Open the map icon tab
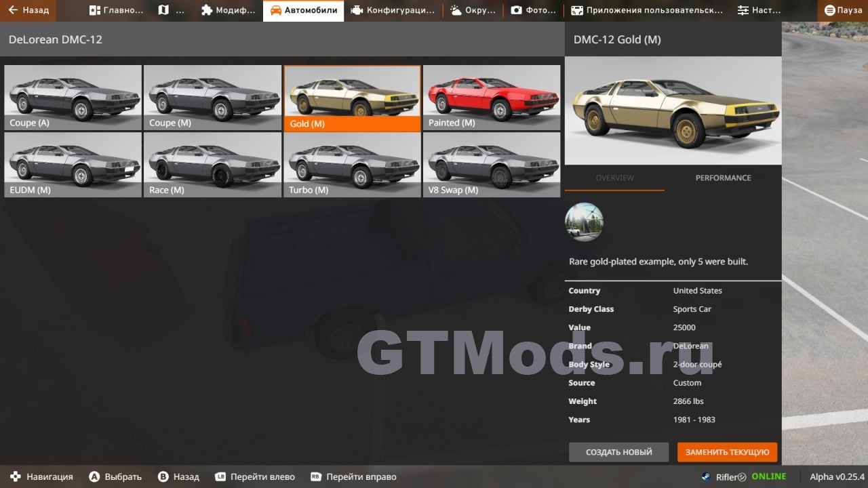 click(x=171, y=10)
